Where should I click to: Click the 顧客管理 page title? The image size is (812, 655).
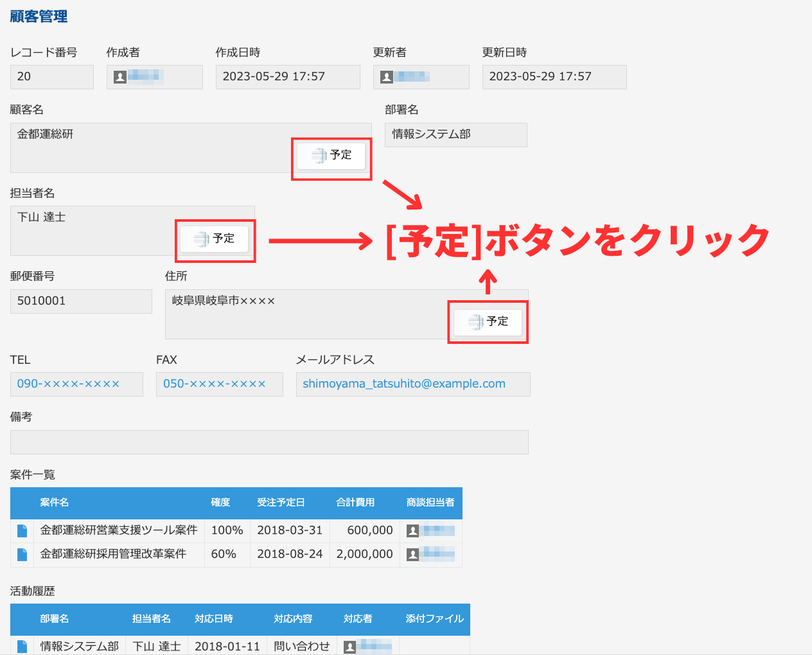click(x=39, y=17)
